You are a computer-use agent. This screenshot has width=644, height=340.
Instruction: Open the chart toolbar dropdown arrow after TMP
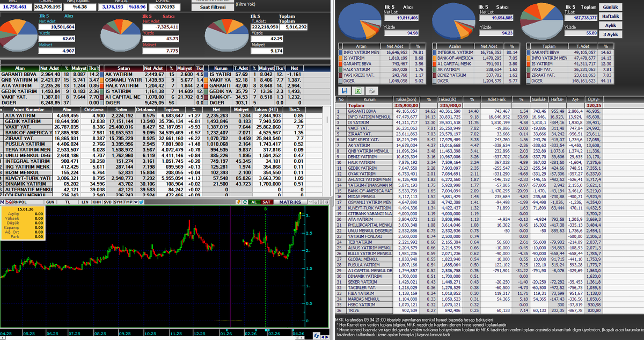(x=136, y=202)
